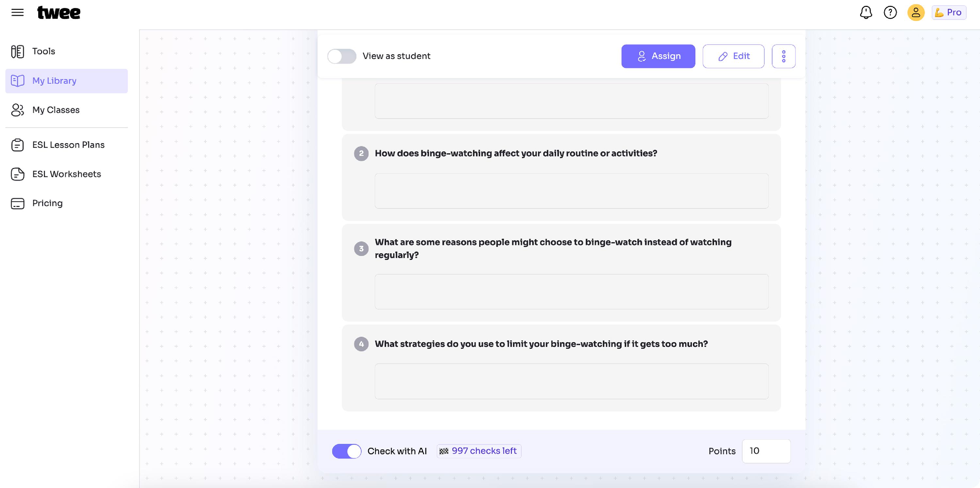The height and width of the screenshot is (488, 980).
Task: Open the hamburger menu
Action: 18,12
